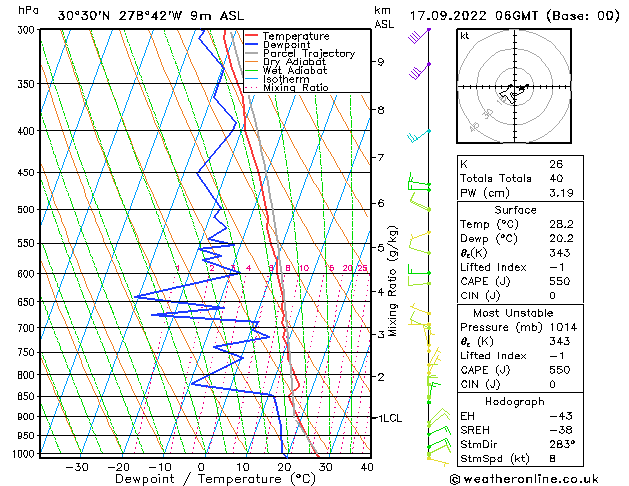This screenshot has height=486, width=629.
Task: Click the purple wind barb at 300 hPa
Action: 419,36
